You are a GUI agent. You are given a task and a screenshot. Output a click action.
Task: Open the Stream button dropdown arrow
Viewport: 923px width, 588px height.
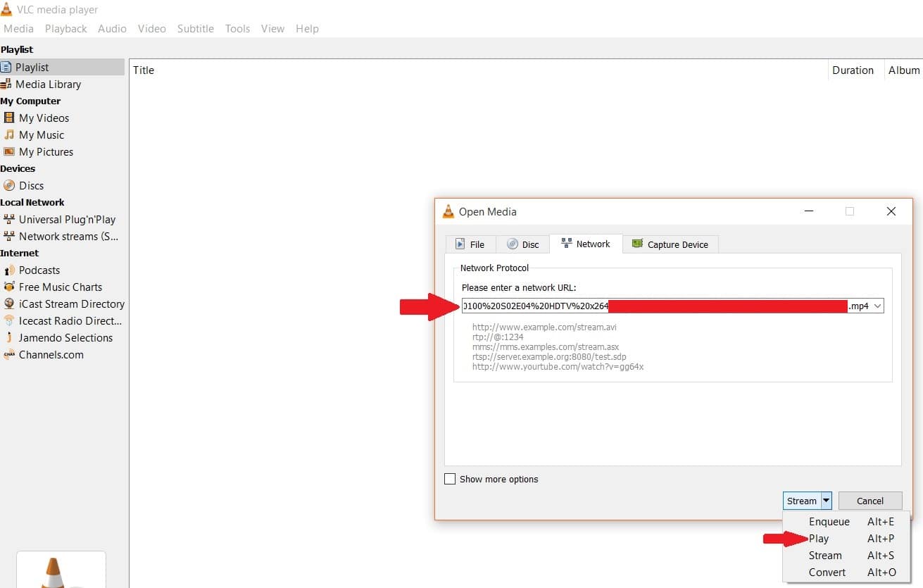pyautogui.click(x=827, y=501)
